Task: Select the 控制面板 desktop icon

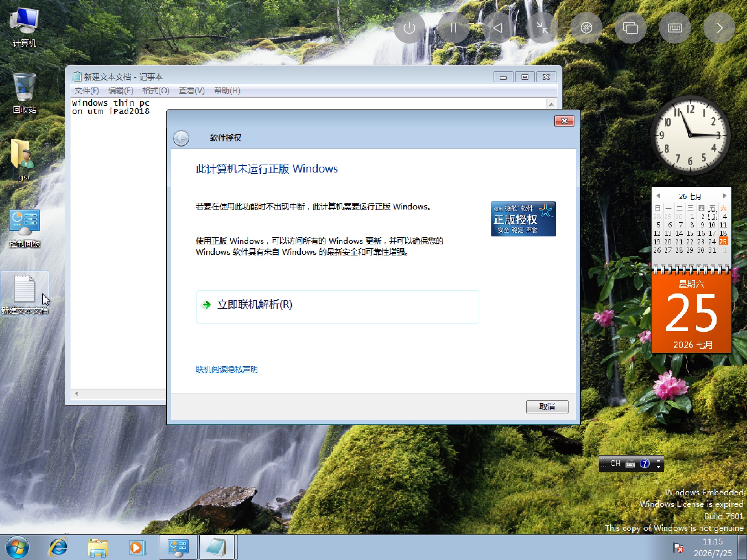Action: click(x=24, y=228)
